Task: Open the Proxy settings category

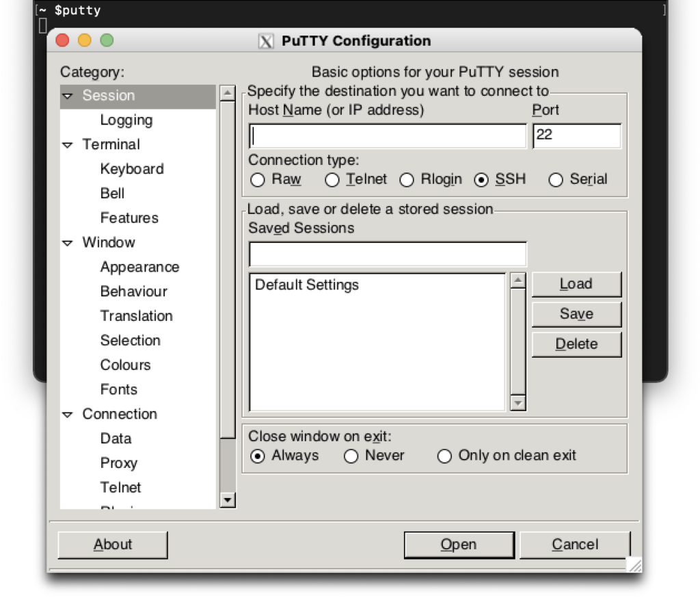Action: tap(119, 463)
